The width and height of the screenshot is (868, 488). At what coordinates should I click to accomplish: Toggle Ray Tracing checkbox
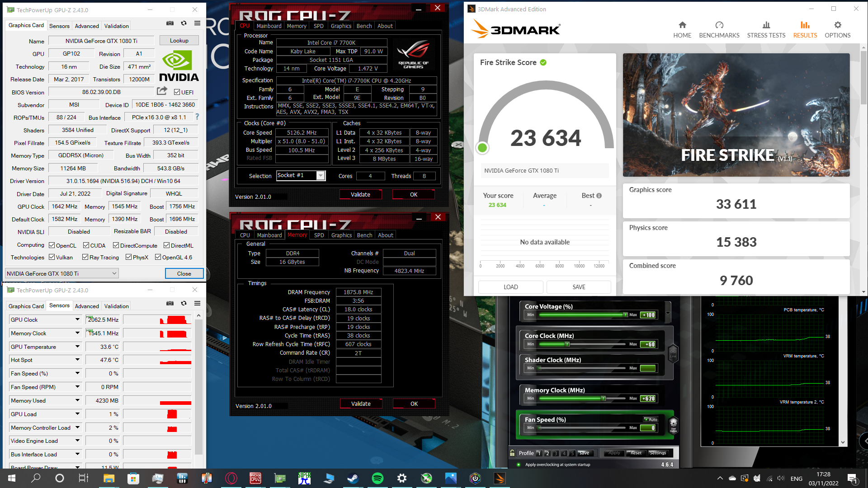point(85,257)
